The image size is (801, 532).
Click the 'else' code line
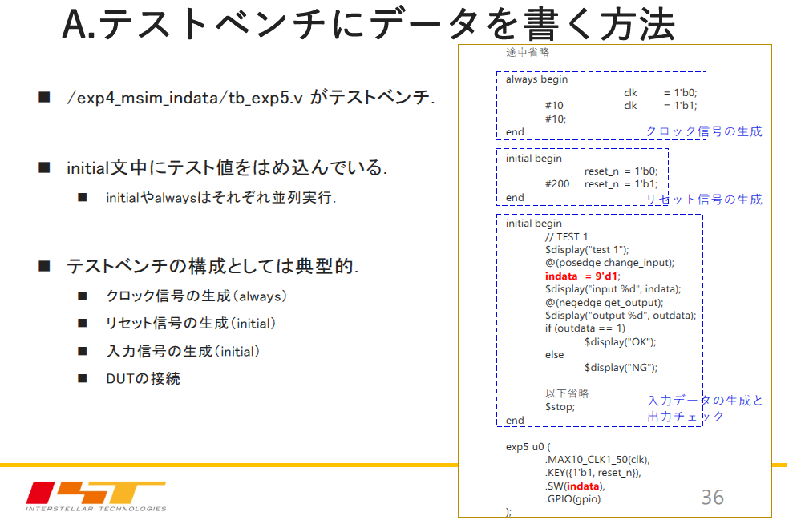point(554,354)
